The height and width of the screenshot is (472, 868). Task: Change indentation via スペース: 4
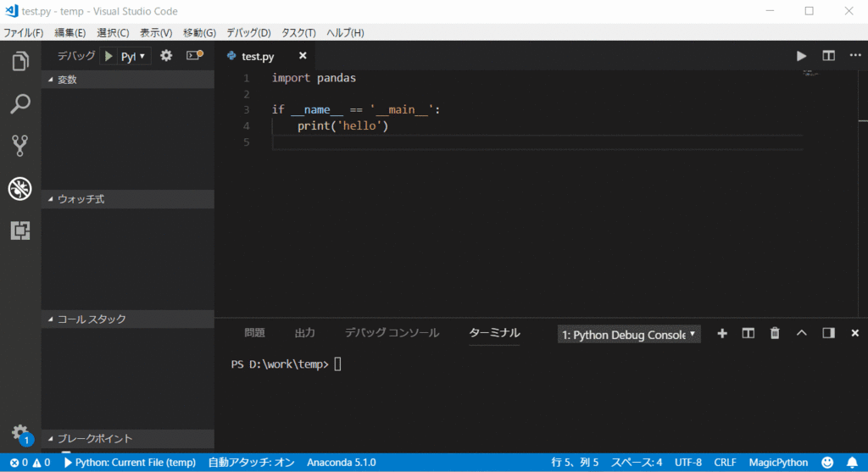pos(637,462)
